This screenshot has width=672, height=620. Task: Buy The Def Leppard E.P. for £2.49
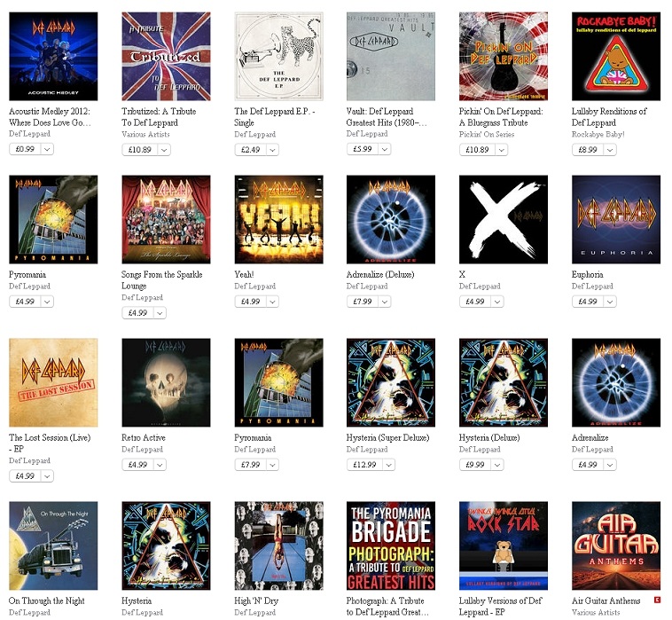click(250, 150)
